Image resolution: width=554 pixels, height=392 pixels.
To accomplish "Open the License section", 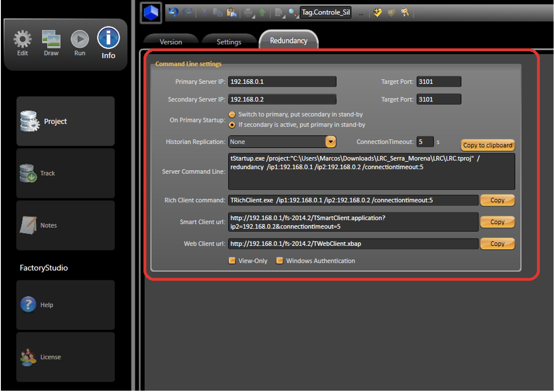I will (66, 357).
